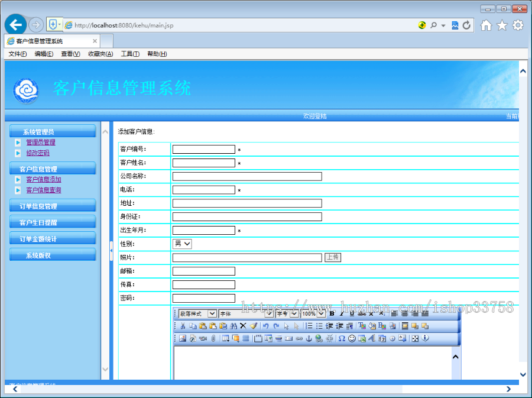This screenshot has width=532, height=398.
Task: Open 客户信息查询 in the sidebar
Action: pos(43,189)
